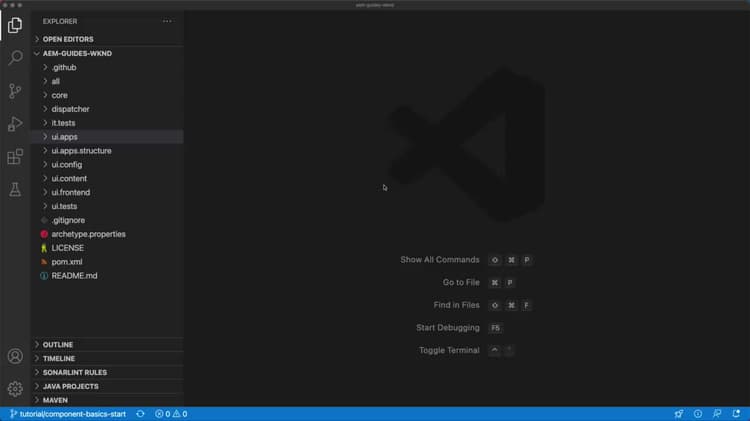
Task: Click the Start Debugging shortcut hint
Action: pos(459,328)
